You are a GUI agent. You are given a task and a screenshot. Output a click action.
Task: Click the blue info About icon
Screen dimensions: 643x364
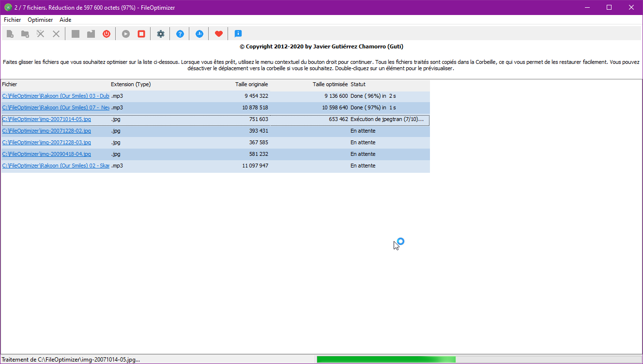click(x=238, y=33)
